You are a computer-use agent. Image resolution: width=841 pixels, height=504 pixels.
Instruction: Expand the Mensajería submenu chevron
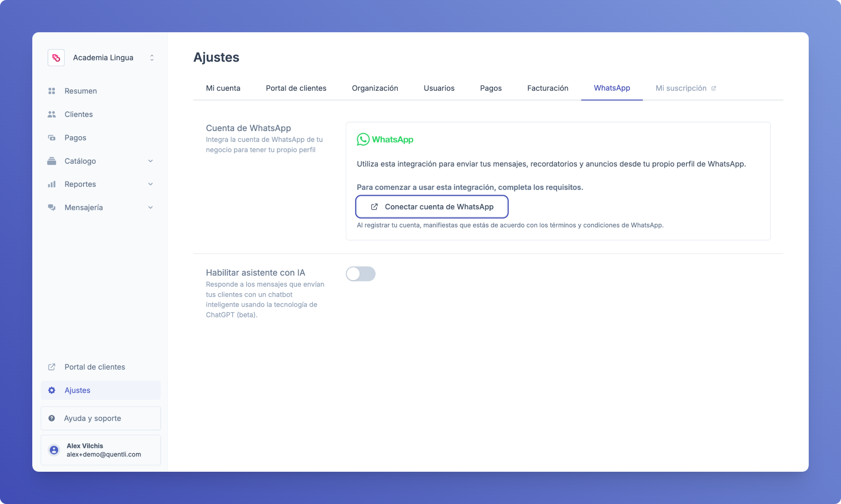coord(151,208)
